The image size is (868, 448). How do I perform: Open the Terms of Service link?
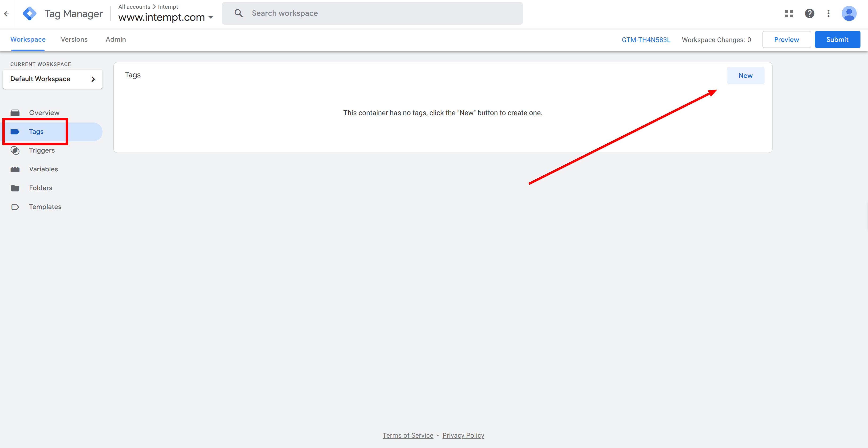coord(408,435)
